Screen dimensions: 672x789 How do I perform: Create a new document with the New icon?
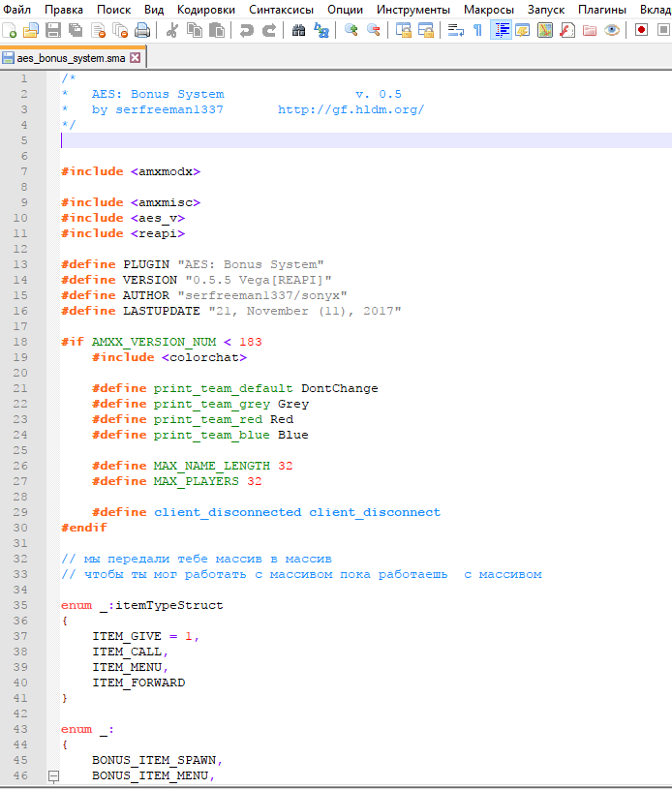point(10,31)
